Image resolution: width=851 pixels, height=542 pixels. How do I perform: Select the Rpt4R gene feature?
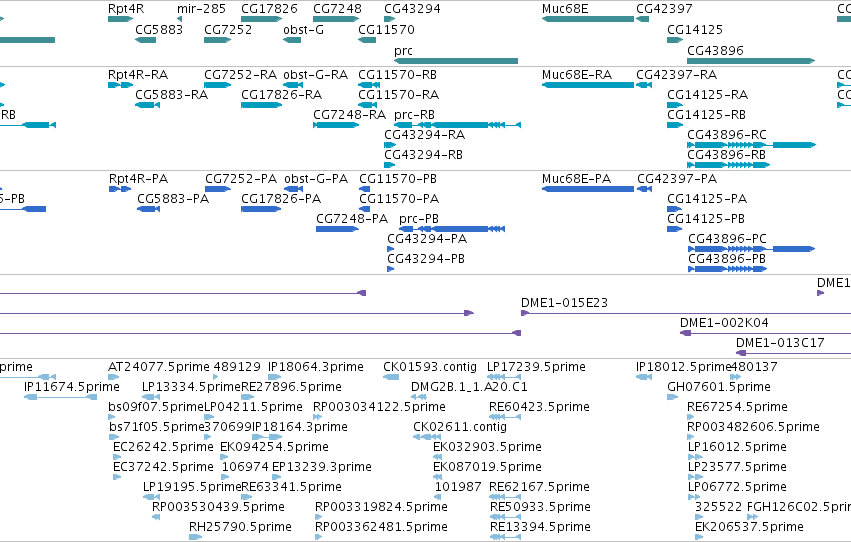pyautogui.click(x=120, y=19)
